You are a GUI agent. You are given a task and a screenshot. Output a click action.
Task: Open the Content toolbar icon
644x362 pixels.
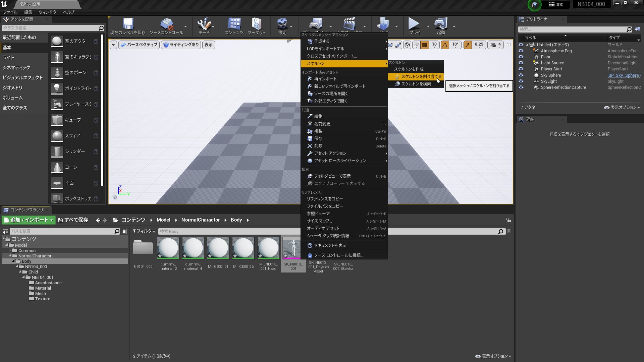pos(234,23)
